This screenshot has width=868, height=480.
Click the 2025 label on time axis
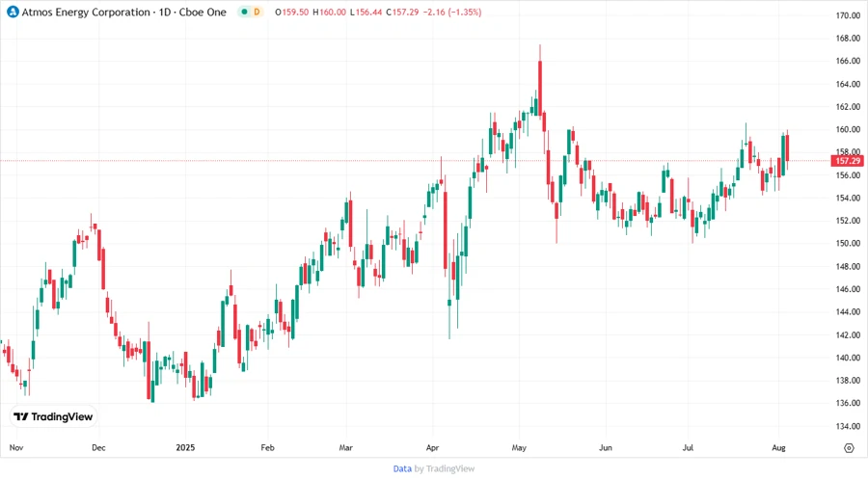185,447
